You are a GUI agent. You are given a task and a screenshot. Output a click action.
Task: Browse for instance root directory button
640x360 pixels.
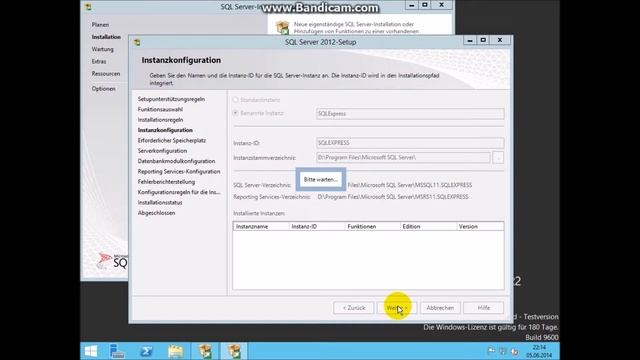point(498,158)
